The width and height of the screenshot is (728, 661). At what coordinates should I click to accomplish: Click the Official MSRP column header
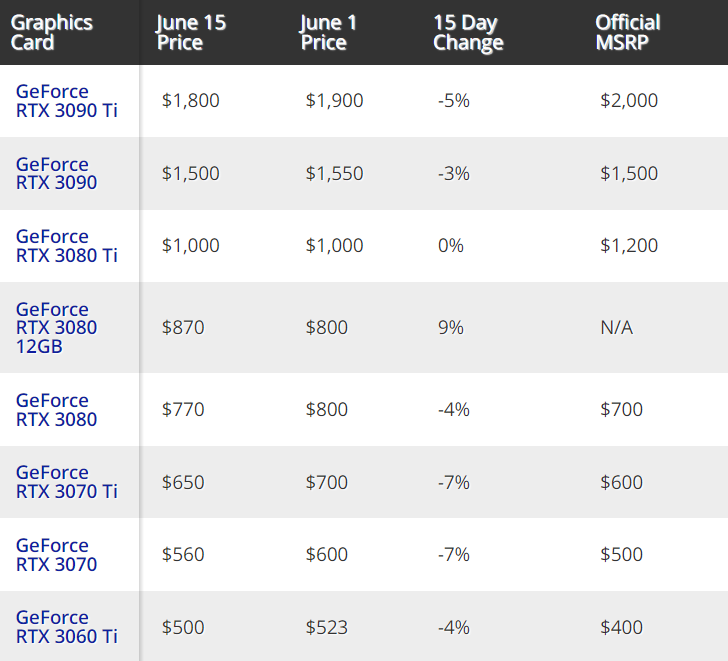click(628, 32)
